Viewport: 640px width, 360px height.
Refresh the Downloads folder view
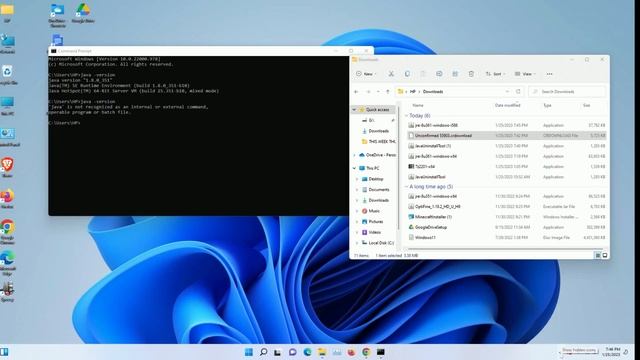click(518, 91)
